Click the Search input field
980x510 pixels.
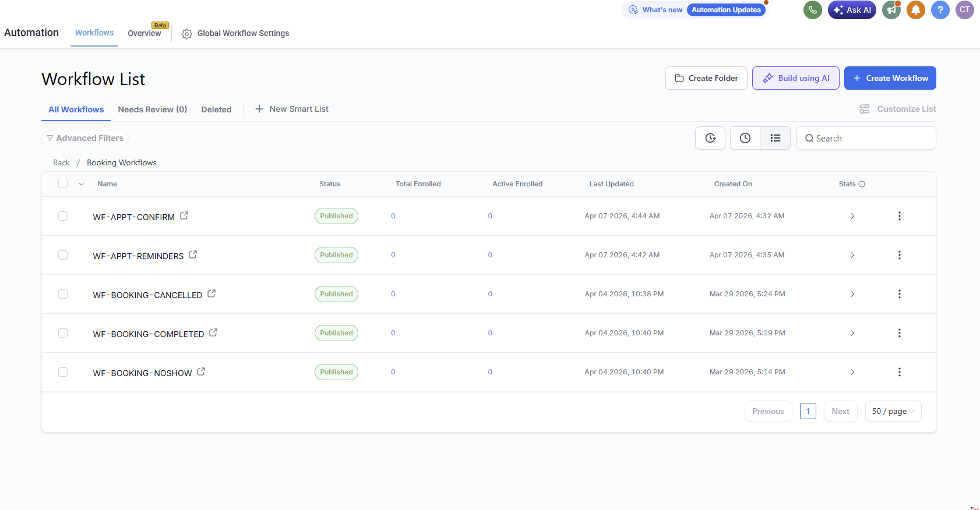click(x=866, y=138)
